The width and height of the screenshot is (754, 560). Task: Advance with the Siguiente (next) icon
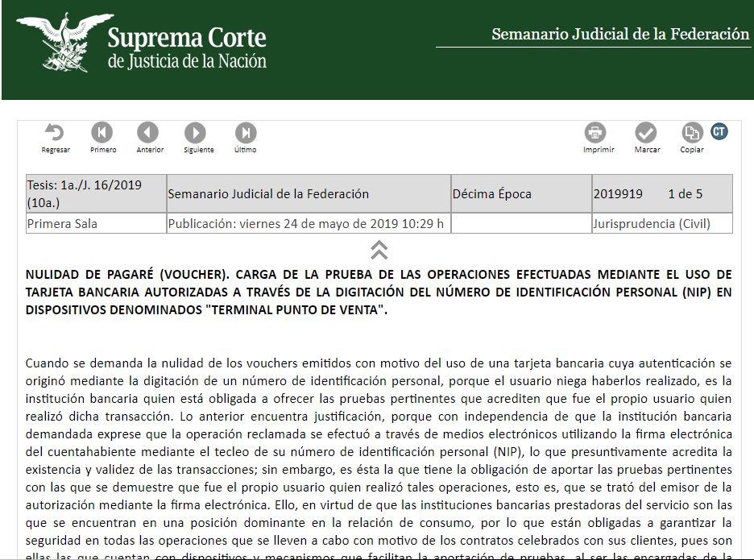pos(195,132)
